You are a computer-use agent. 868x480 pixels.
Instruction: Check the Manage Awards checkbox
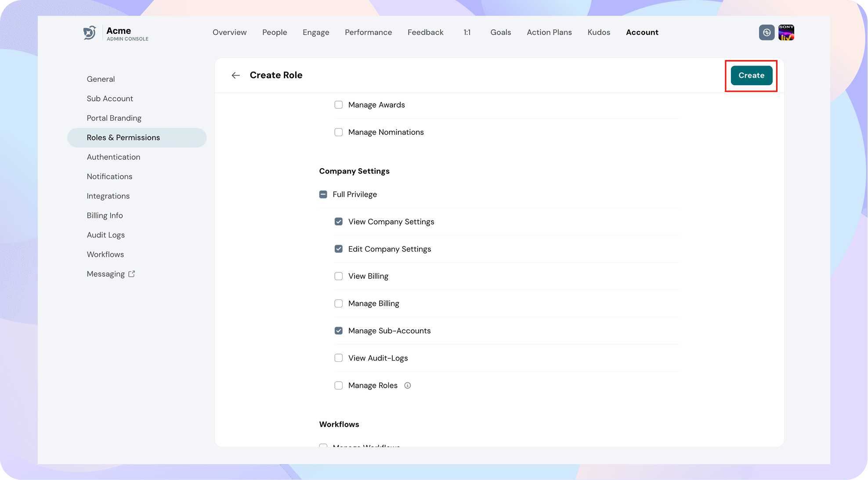click(339, 105)
